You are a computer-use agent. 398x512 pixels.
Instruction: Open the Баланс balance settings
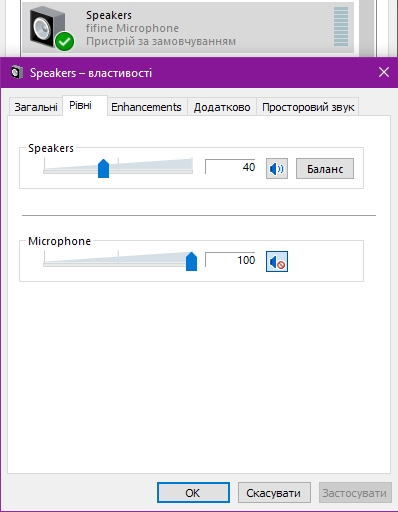pyautogui.click(x=325, y=169)
